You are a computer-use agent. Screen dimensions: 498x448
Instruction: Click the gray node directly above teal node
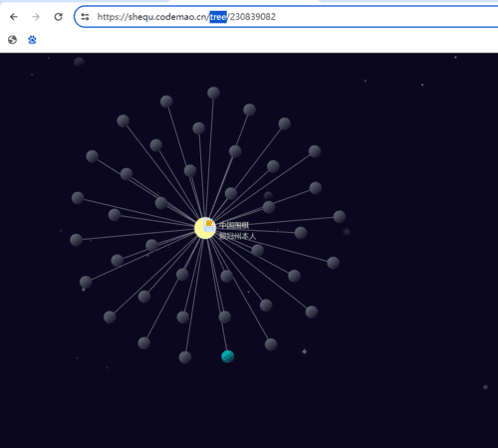click(225, 317)
